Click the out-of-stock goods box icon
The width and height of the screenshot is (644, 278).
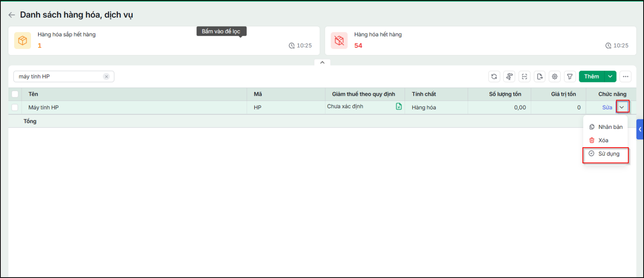pos(339,40)
